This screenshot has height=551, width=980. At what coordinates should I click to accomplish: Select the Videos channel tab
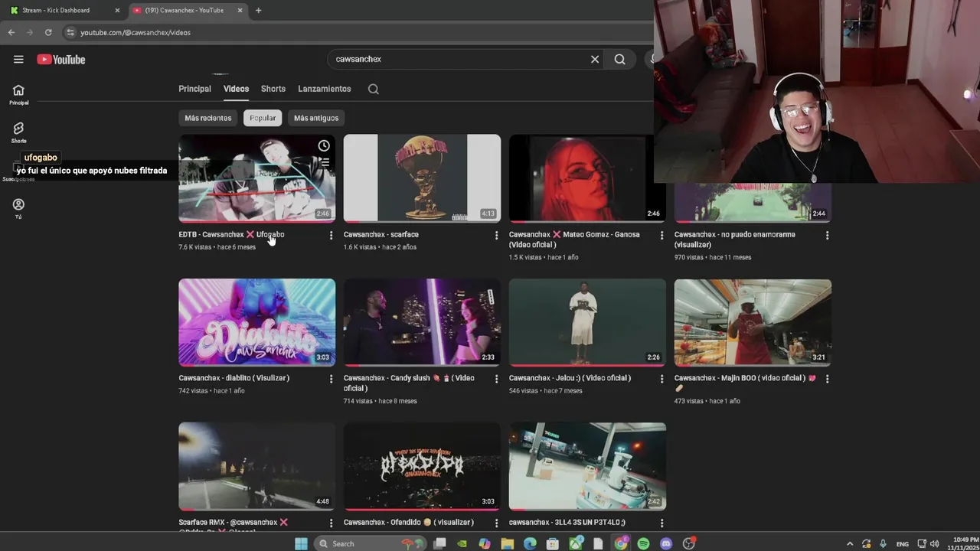(236, 89)
